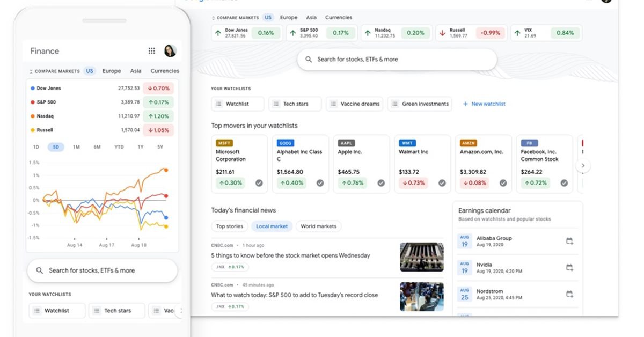The width and height of the screenshot is (644, 337).
Task: Open trading floor article thumbnail
Action: tap(422, 297)
